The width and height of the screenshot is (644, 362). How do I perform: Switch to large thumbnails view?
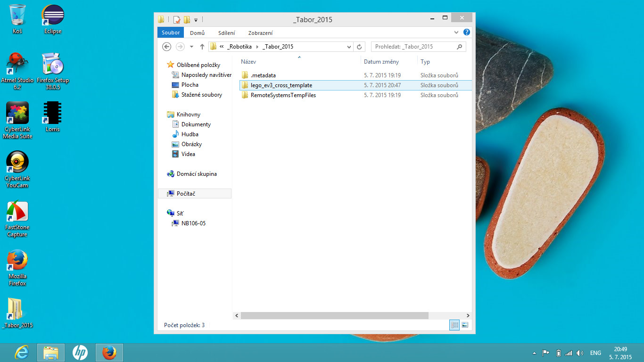tap(465, 325)
